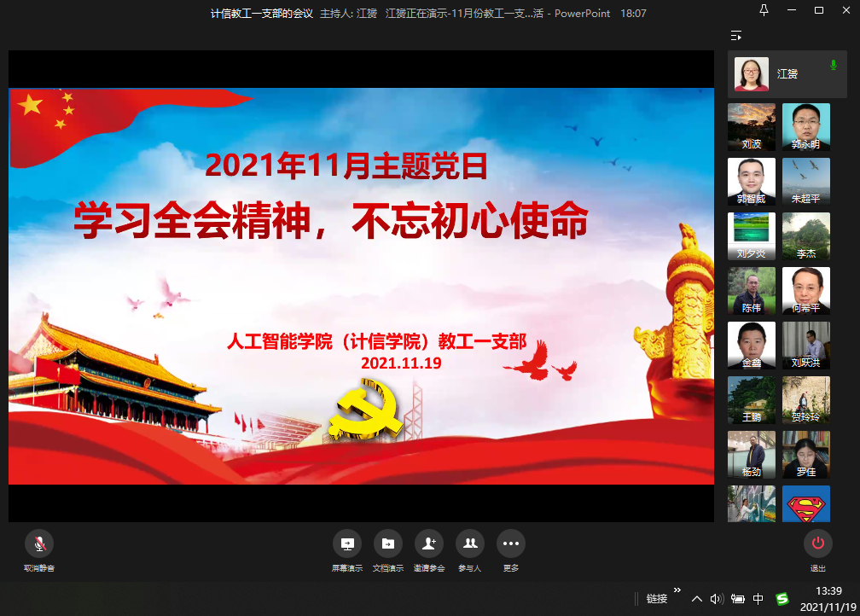
Task: Open 文档演示 document presentation
Action: point(388,543)
